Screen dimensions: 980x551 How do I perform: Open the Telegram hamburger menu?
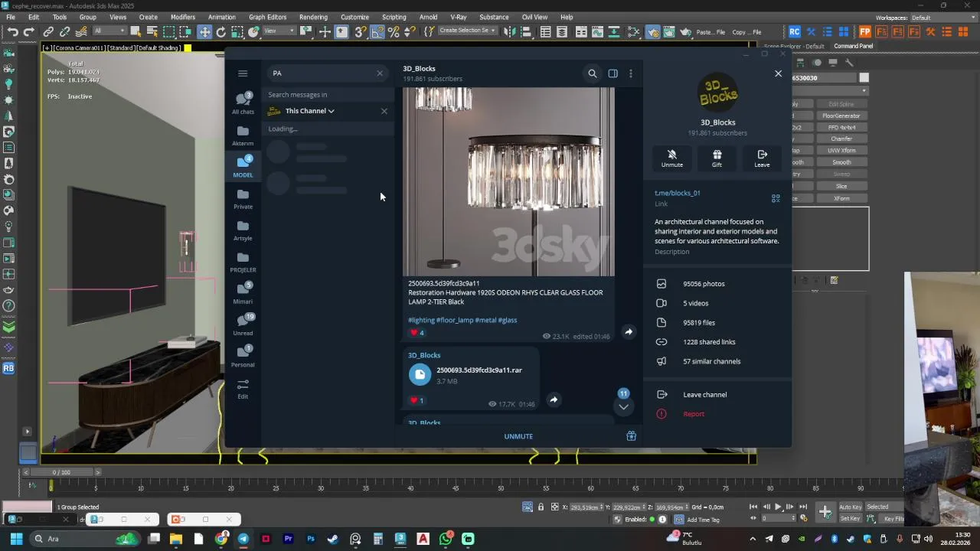(243, 73)
